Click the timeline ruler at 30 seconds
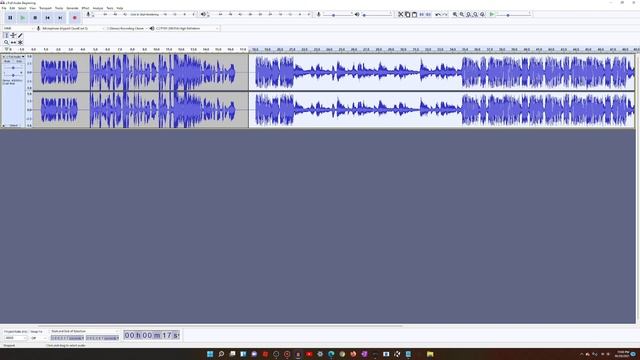The height and width of the screenshot is (360, 640). point(403,49)
